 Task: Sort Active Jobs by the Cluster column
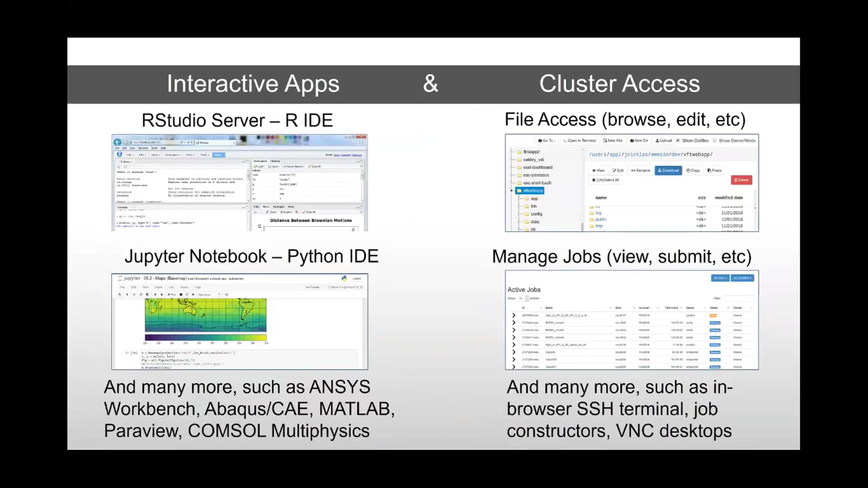click(737, 308)
